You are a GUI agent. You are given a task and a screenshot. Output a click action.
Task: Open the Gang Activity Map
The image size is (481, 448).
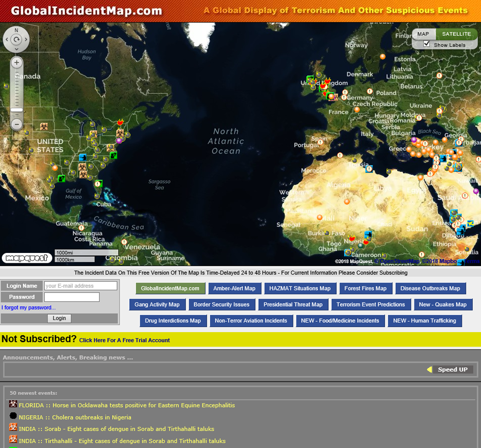[157, 304]
